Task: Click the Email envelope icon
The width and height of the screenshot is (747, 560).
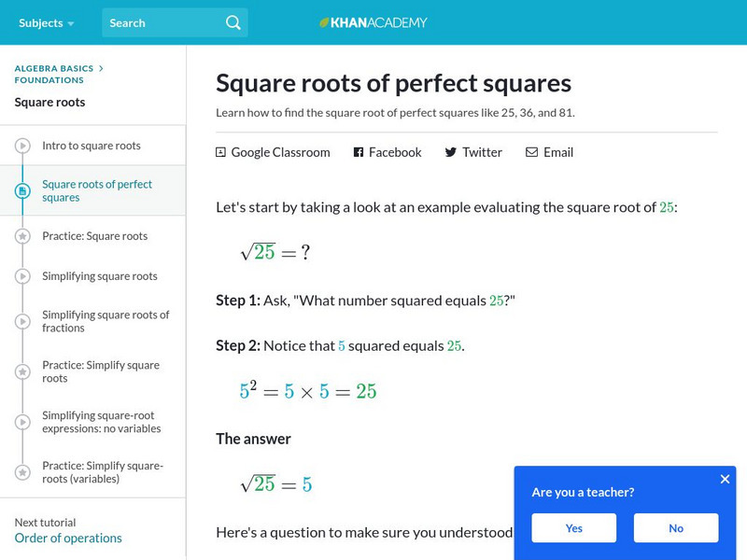Action: pyautogui.click(x=532, y=152)
